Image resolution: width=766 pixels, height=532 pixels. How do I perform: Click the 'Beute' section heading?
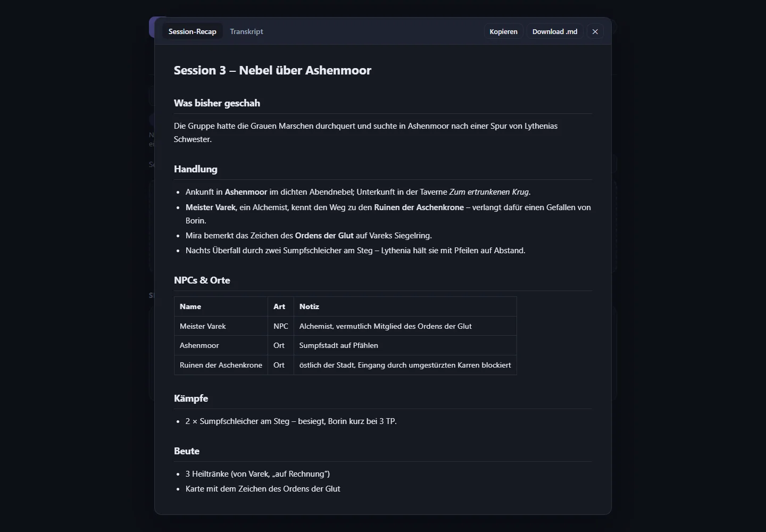click(x=187, y=451)
